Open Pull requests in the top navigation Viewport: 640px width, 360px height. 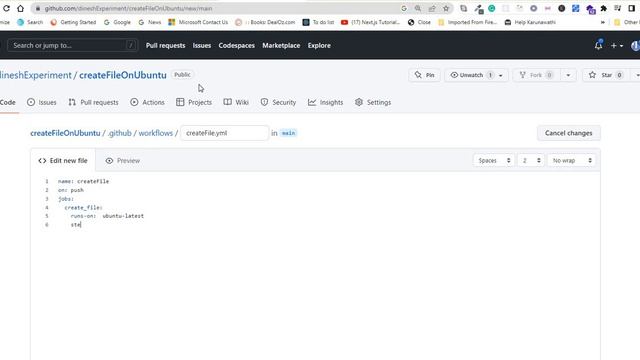pyautogui.click(x=165, y=45)
